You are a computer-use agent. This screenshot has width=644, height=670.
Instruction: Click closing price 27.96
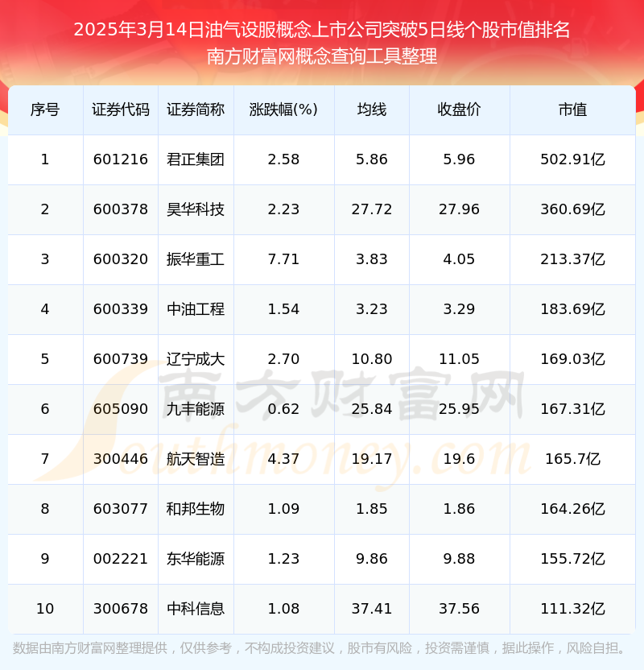459,209
